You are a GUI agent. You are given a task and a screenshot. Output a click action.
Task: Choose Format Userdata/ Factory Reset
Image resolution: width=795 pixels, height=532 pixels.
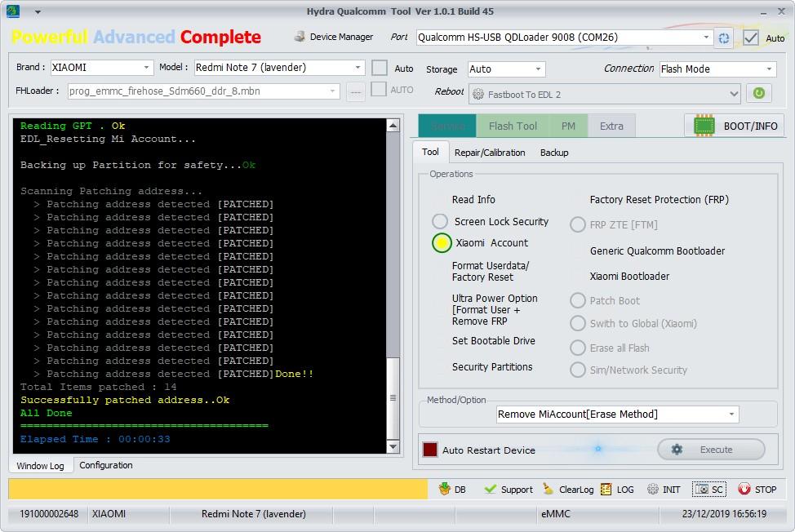click(491, 272)
